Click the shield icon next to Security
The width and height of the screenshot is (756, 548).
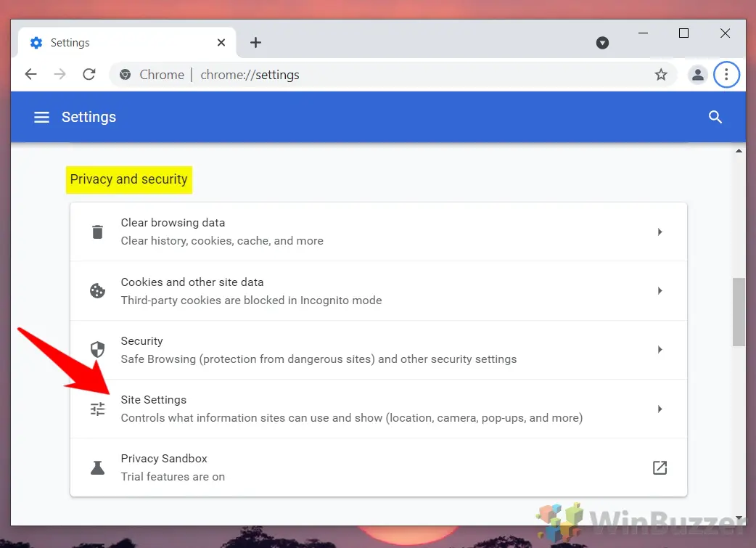[x=98, y=349]
